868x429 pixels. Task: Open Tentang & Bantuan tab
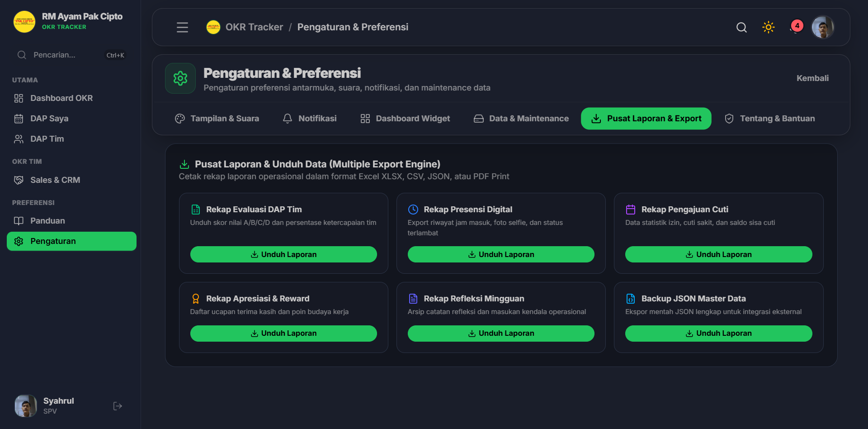click(769, 119)
